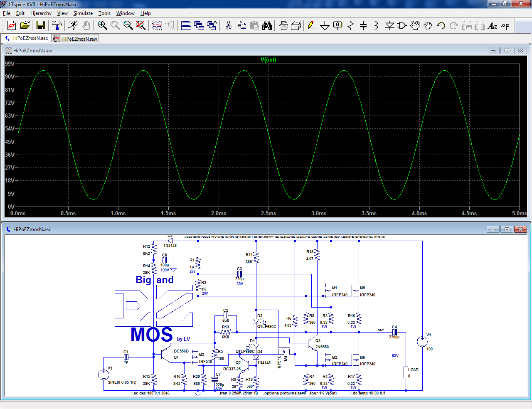Open the File menu
The image size is (532, 409).
[7, 13]
